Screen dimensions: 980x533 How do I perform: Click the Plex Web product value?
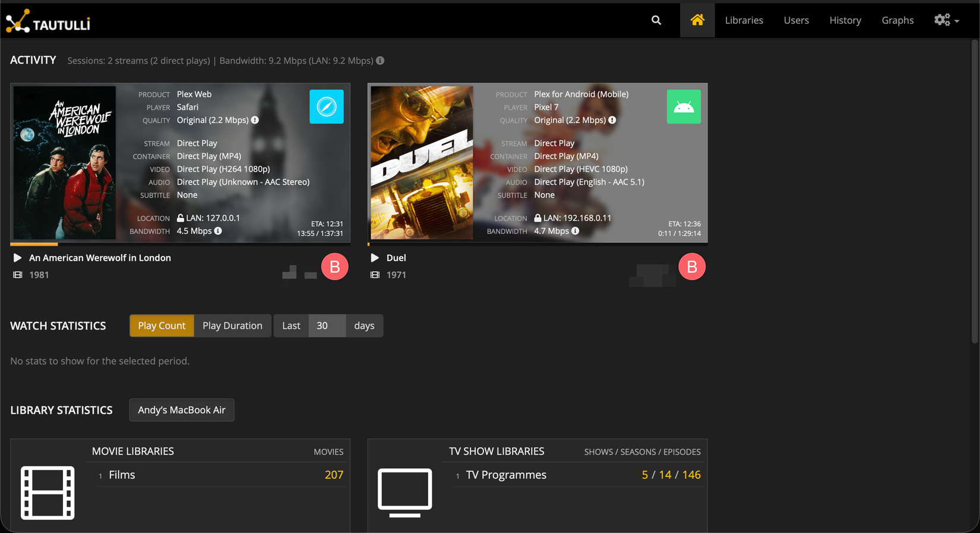194,94
